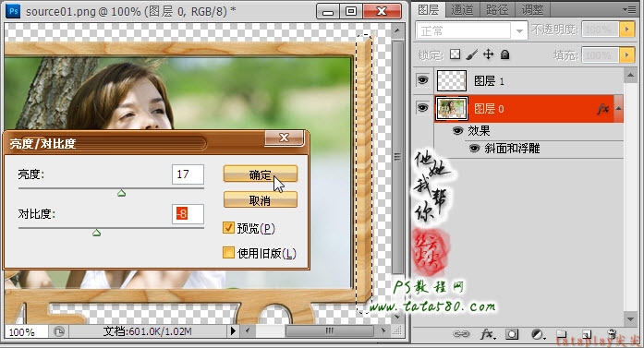Click create new group folder icon
The width and height of the screenshot is (644, 348).
pyautogui.click(x=562, y=334)
